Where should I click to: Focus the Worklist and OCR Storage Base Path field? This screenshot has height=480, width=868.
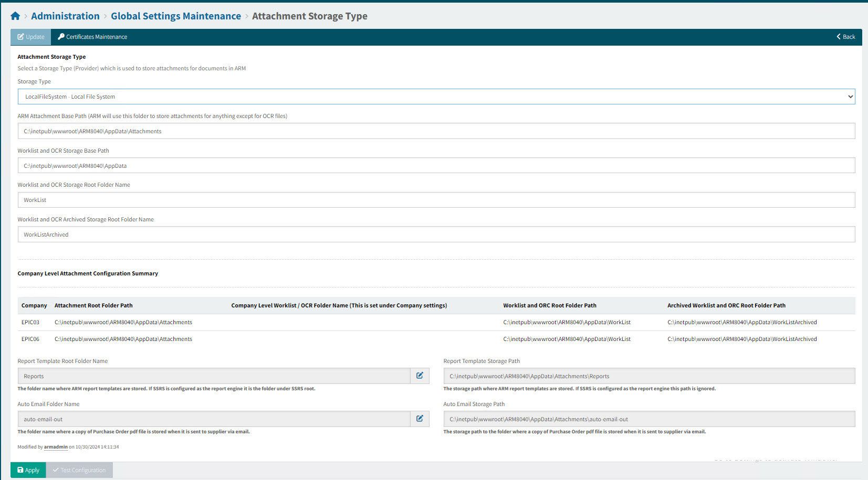point(436,166)
